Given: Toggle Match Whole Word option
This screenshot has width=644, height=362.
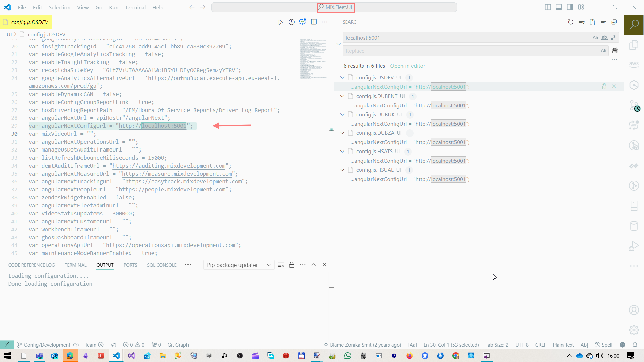Looking at the screenshot, I should (x=604, y=38).
